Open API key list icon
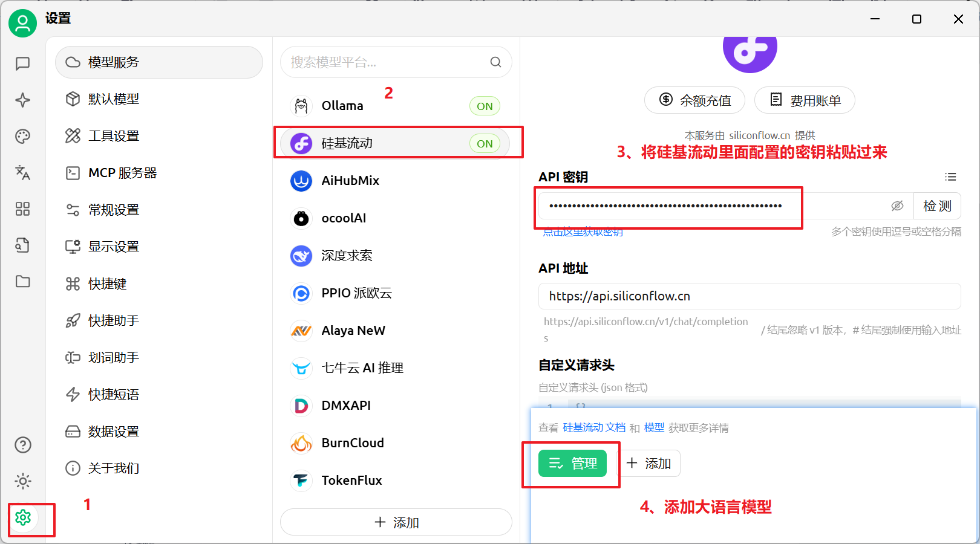Screen dimensions: 980x544 (950, 176)
